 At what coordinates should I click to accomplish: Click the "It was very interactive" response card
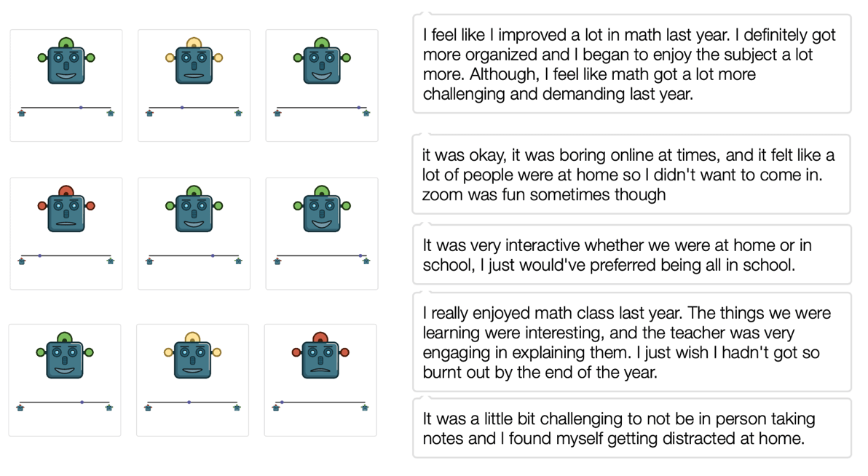coord(631,255)
